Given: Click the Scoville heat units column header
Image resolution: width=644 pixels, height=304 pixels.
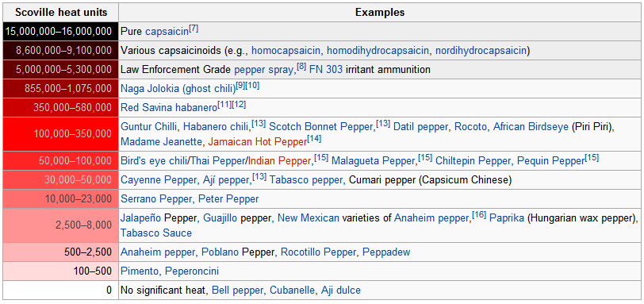Looking at the screenshot, I should pos(61,13).
